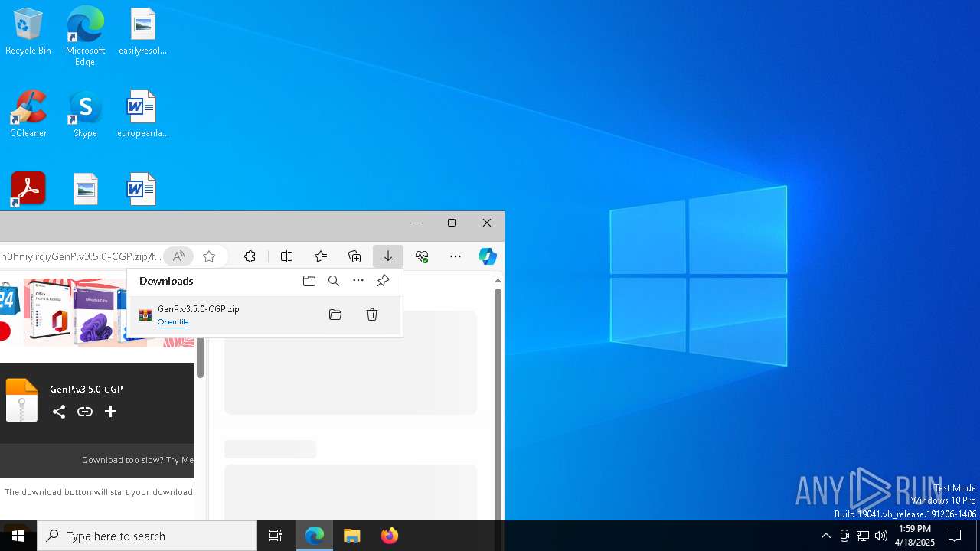This screenshot has height=551, width=980.
Task: Open network status tray icon
Action: click(x=862, y=536)
